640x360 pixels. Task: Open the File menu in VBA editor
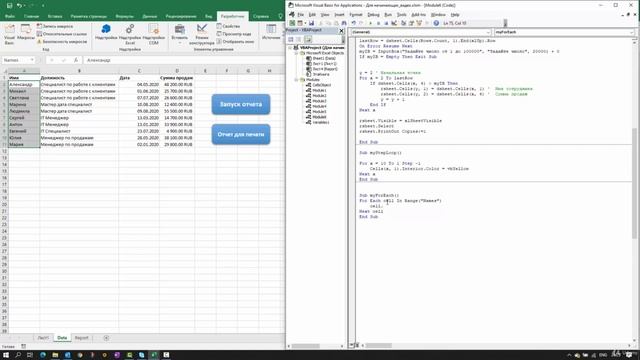point(300,15)
